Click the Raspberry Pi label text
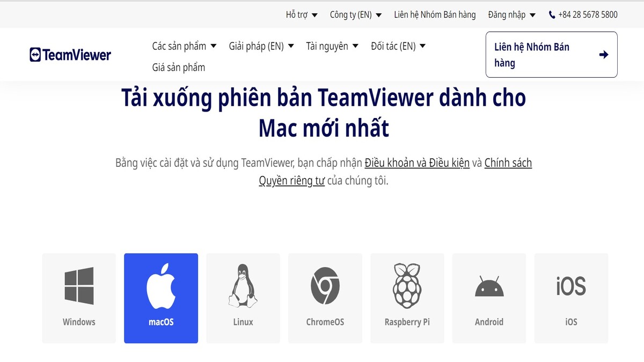Image resolution: width=644 pixels, height=362 pixels. tap(407, 322)
